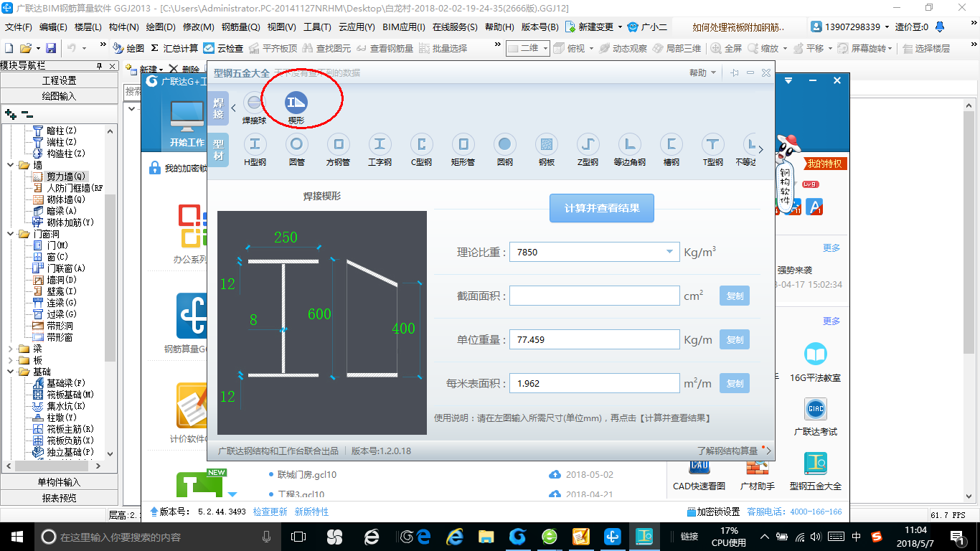Edit the 250 flange width dimension
Viewport: 980px width, 551px height.
(x=286, y=237)
